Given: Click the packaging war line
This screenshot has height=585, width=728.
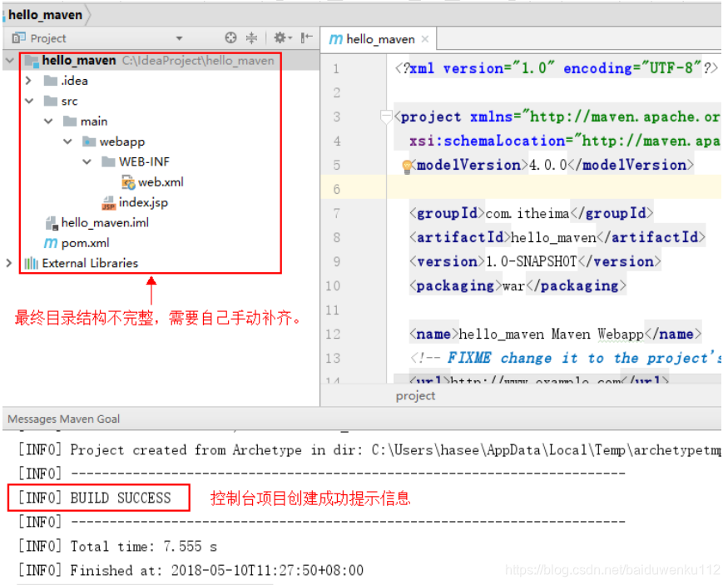Looking at the screenshot, I should [x=518, y=286].
